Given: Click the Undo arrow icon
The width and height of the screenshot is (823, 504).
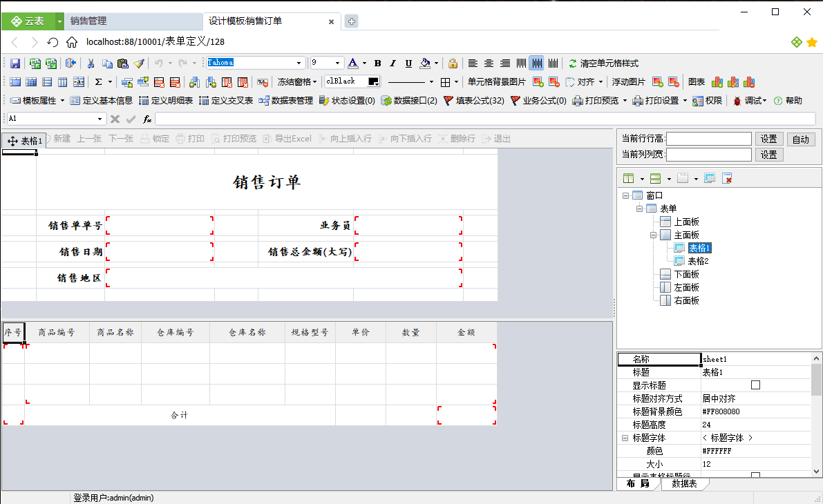Looking at the screenshot, I should tap(158, 64).
